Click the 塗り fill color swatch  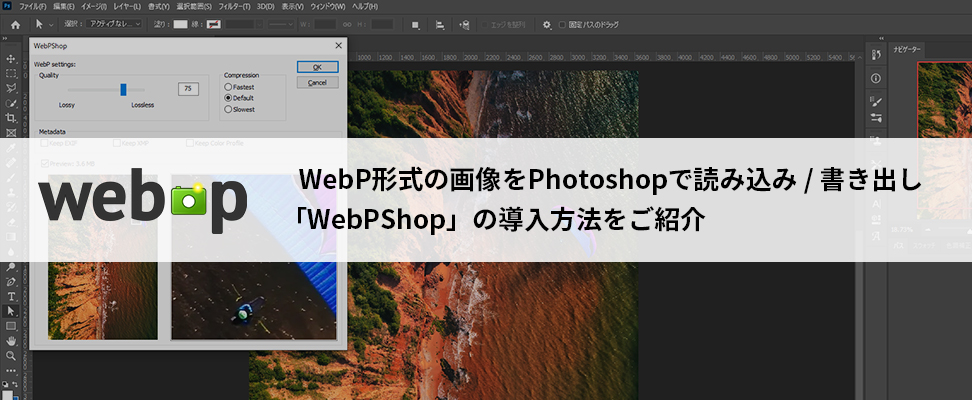180,24
